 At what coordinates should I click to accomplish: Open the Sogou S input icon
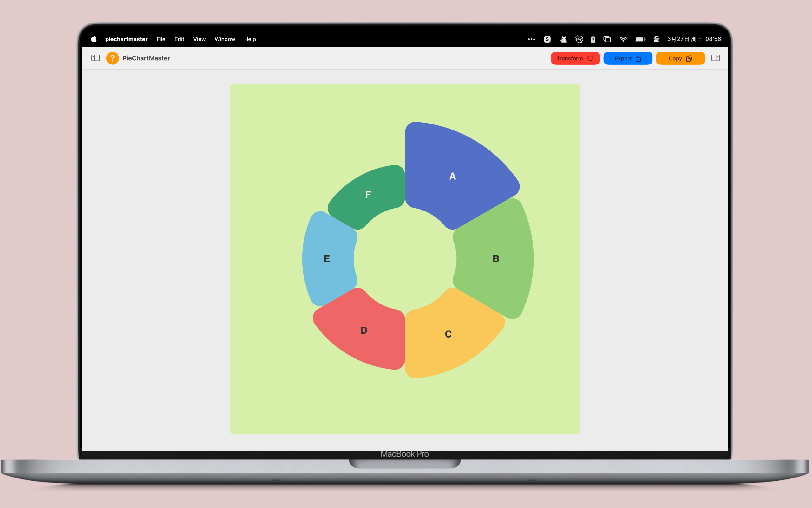pyautogui.click(x=547, y=39)
